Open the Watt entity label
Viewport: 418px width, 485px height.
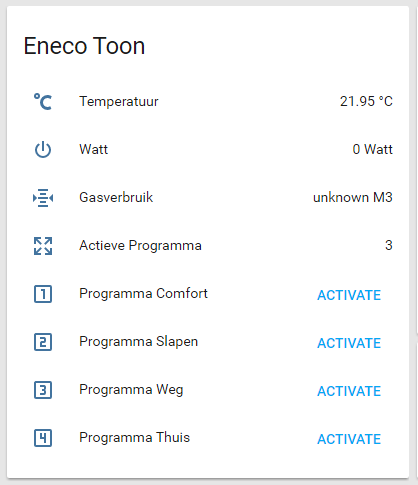point(94,149)
